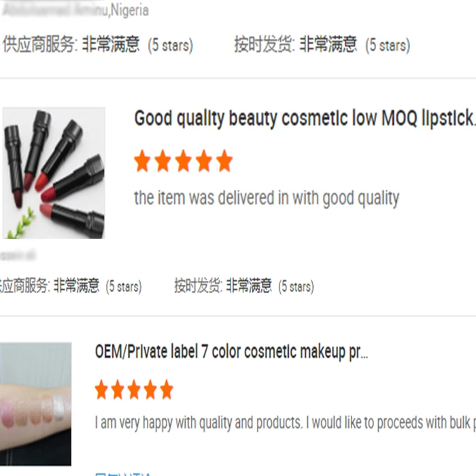Open the lipstick product thumbnail image
Image resolution: width=476 pixels, height=476 pixels.
tap(54, 173)
